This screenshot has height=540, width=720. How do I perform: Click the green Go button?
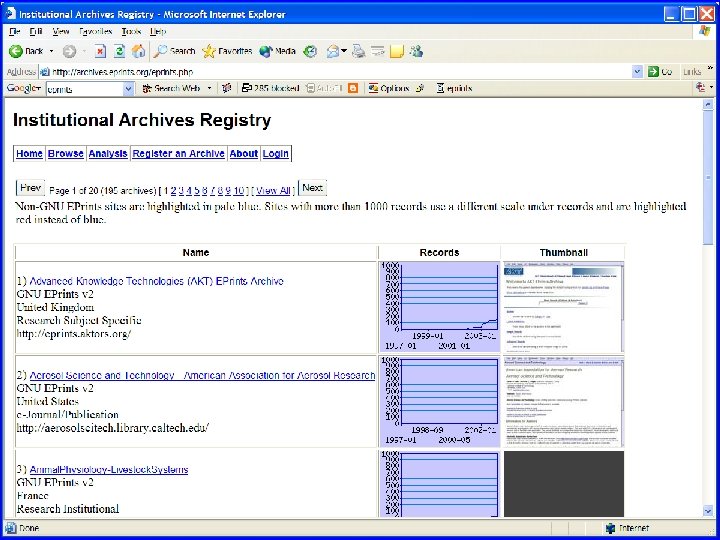(660, 72)
